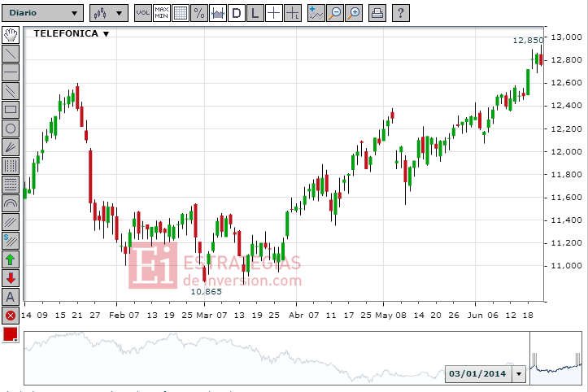Click the 03/01/2014 date field

478,373
